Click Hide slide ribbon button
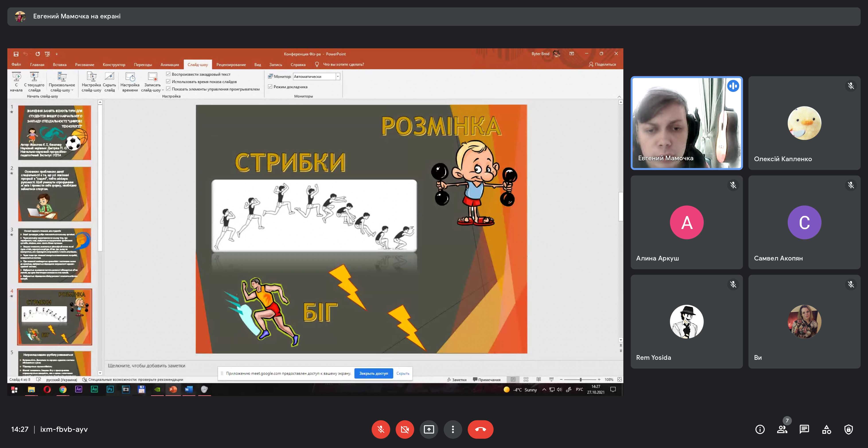 coord(109,82)
